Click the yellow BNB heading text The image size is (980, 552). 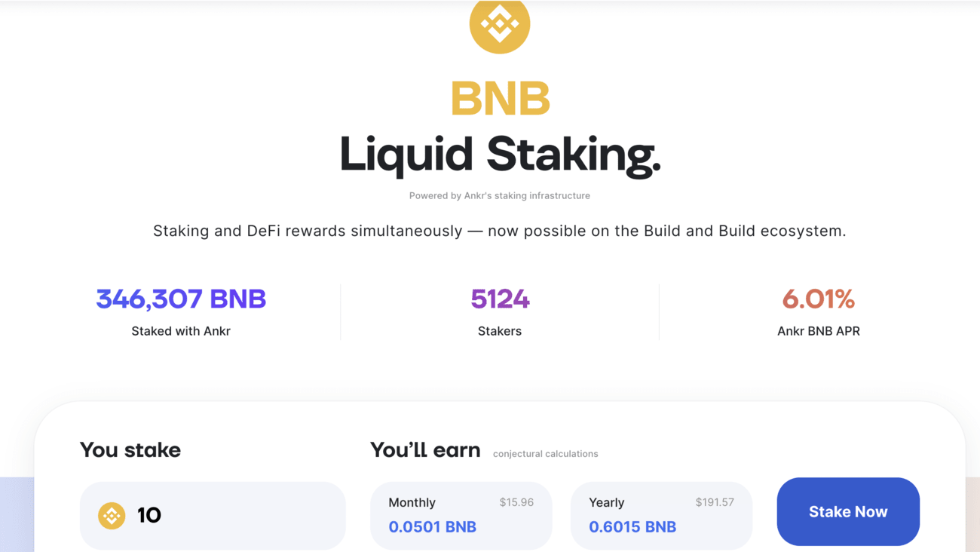500,99
